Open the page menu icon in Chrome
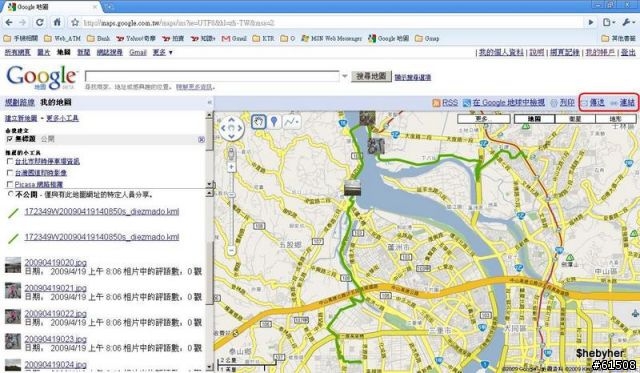 click(x=609, y=22)
